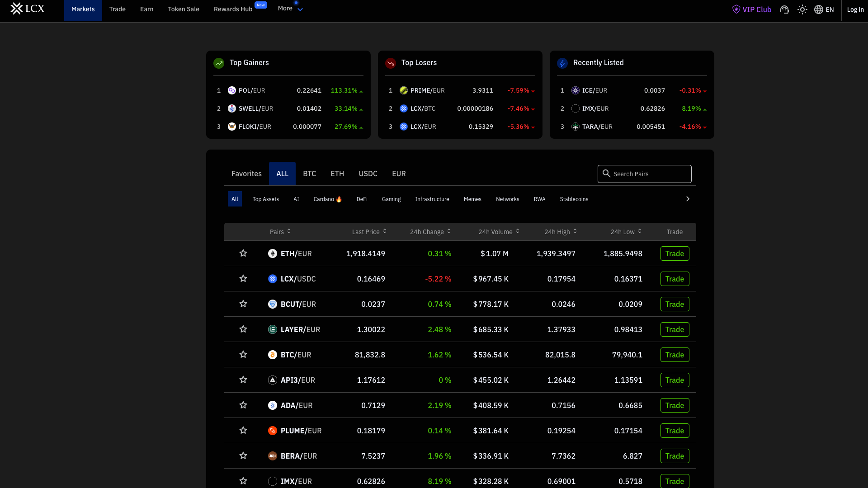Open POL/EUR row in Top Gainers
This screenshot has width=868, height=488.
coord(288,90)
